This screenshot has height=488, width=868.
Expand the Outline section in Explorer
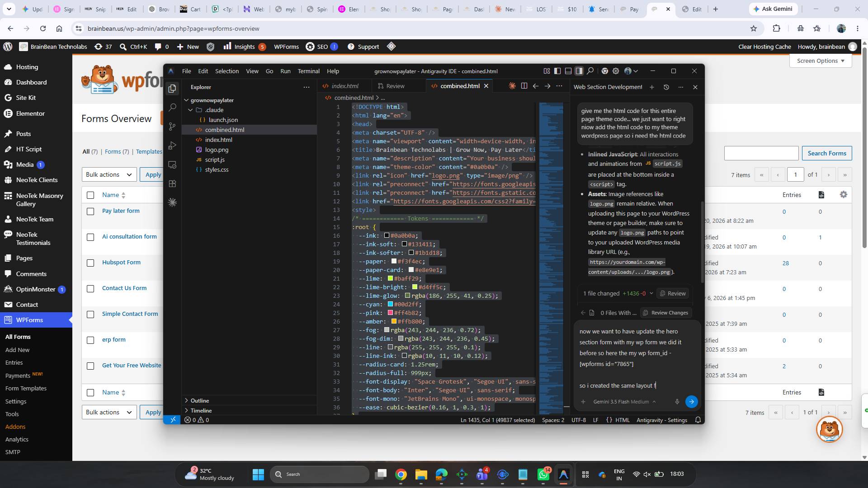coord(199,401)
